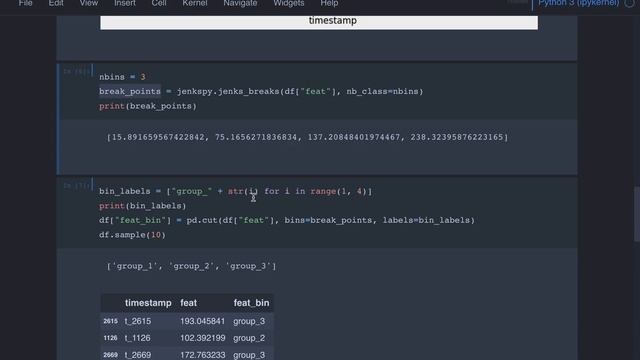This screenshot has width=640, height=360.
Task: Click the pd.cut feat_bin assignment line
Action: click(287, 220)
